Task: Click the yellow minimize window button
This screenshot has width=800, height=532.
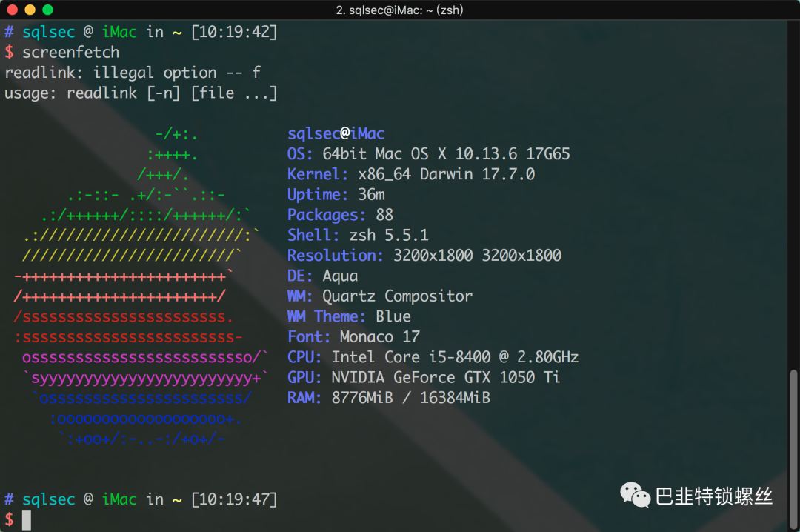Action: pyautogui.click(x=30, y=10)
